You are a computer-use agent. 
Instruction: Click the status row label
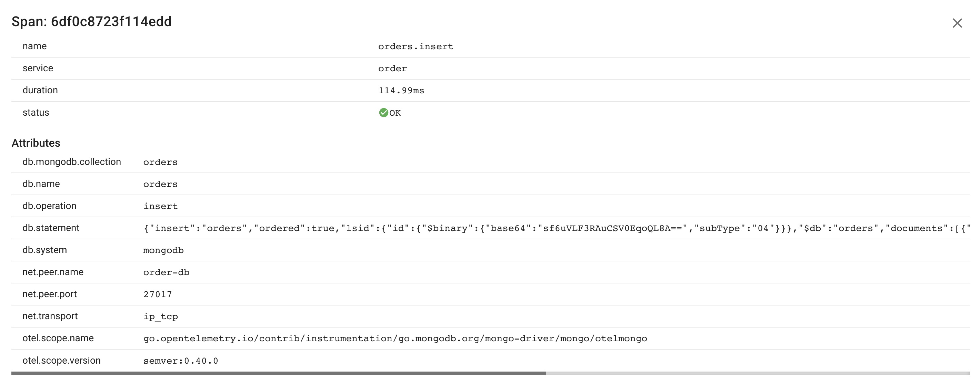36,113
